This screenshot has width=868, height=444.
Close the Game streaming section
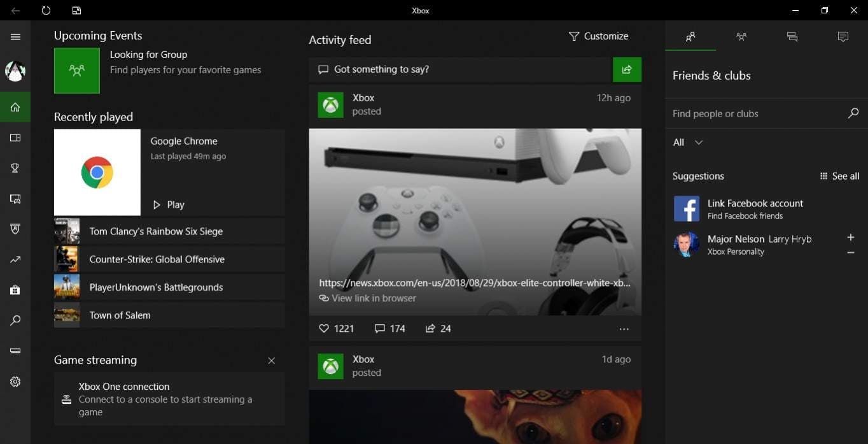271,361
